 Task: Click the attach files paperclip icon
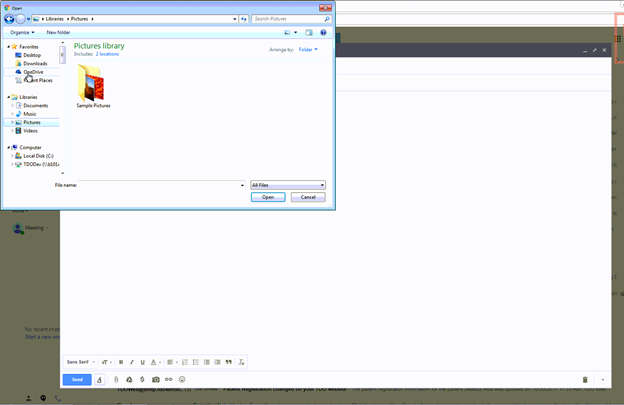pyautogui.click(x=116, y=379)
